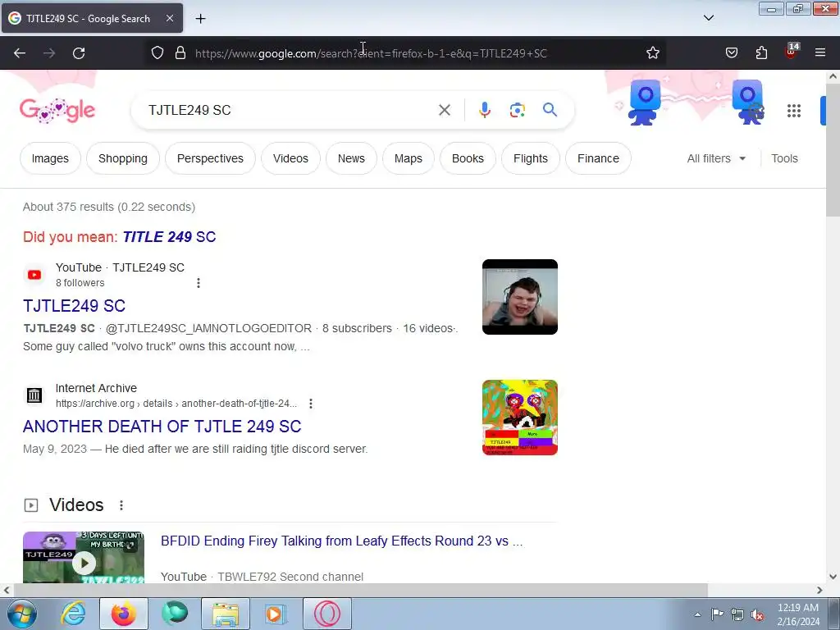Start a search by voice
Image resolution: width=840 pixels, height=630 pixels.
tap(484, 111)
